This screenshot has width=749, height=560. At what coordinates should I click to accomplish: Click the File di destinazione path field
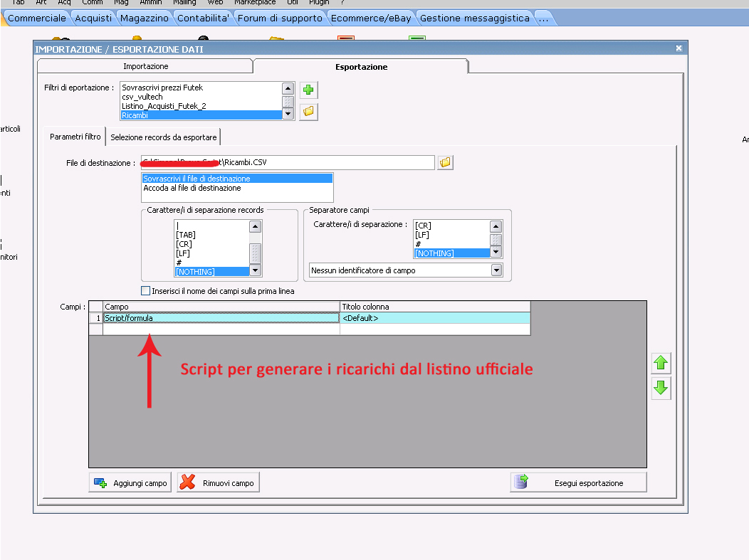click(288, 162)
